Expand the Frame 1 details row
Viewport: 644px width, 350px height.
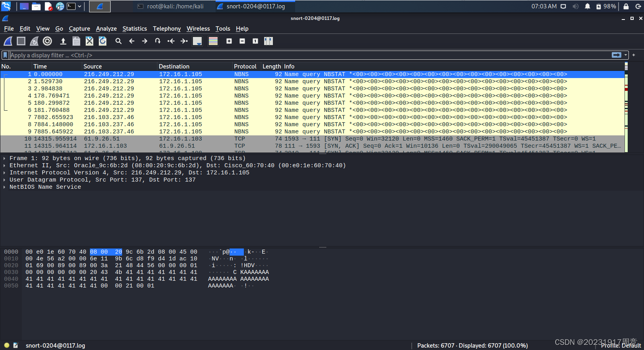coord(4,158)
